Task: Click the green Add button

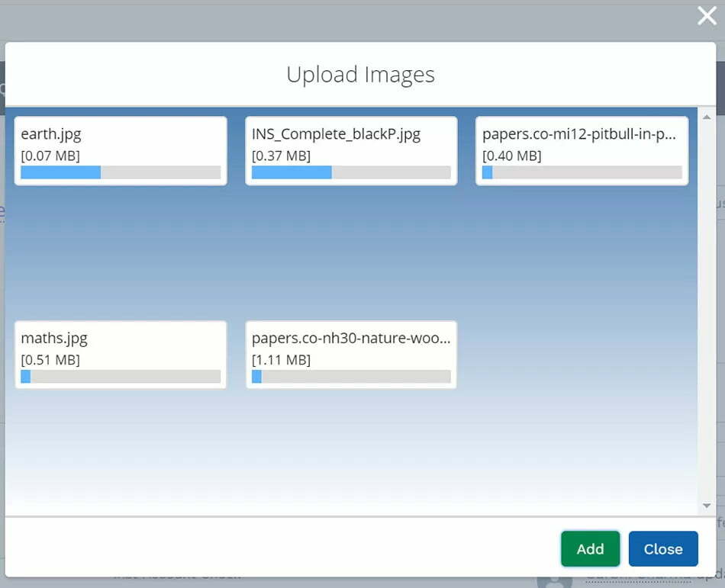Action: (x=590, y=548)
